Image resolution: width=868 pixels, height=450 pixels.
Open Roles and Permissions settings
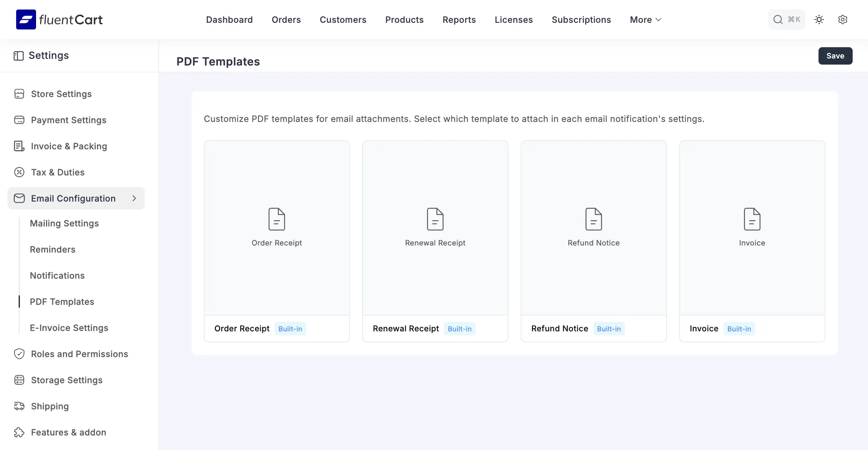tap(80, 354)
